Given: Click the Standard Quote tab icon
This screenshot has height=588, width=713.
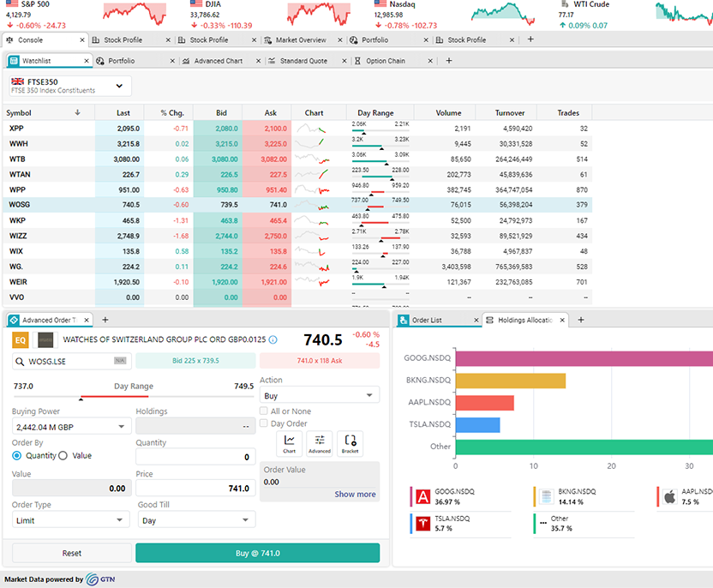Looking at the screenshot, I should pos(272,61).
